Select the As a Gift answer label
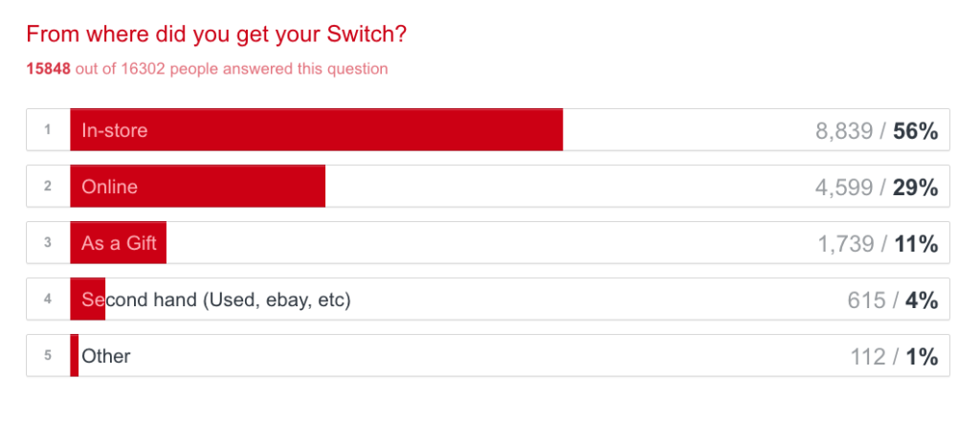Screen dimensions: 980x421 pyautogui.click(x=119, y=243)
